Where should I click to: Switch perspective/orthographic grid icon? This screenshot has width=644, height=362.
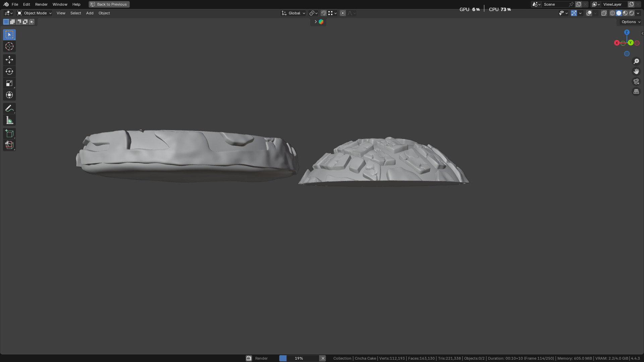point(636,92)
